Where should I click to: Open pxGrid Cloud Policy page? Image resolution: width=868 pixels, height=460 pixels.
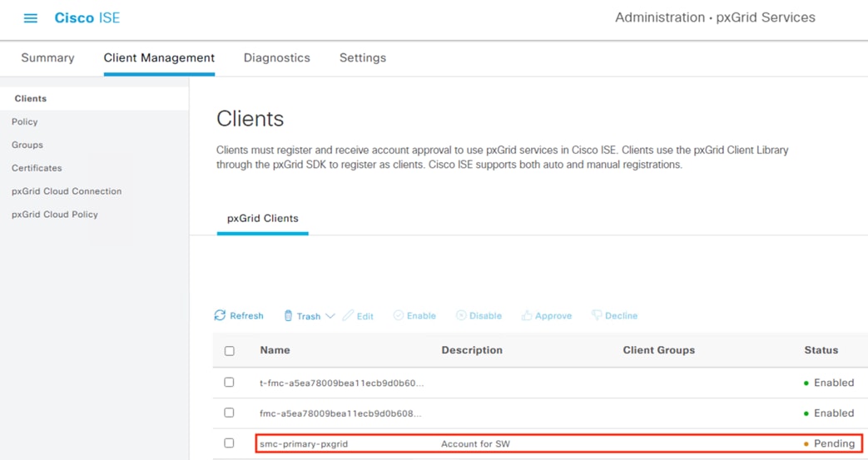[x=55, y=215]
